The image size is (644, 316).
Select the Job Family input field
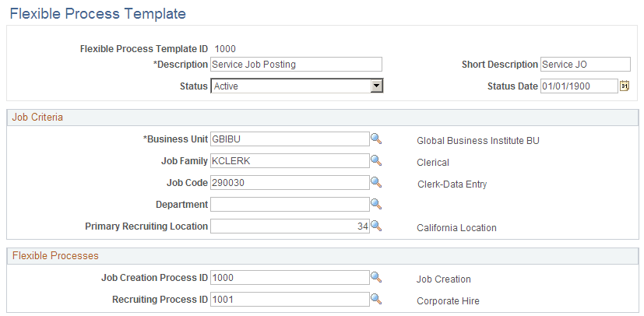[x=290, y=161]
